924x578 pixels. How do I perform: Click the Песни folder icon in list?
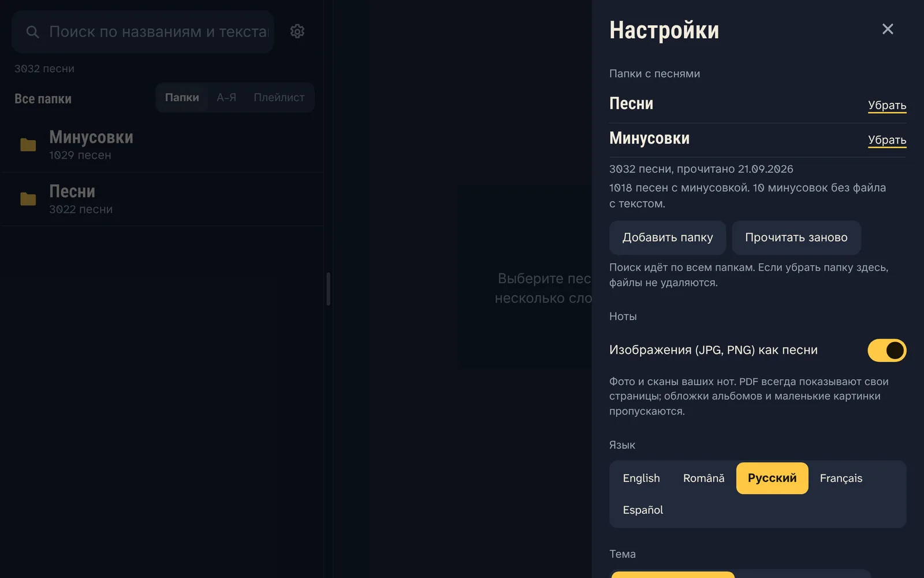click(28, 199)
